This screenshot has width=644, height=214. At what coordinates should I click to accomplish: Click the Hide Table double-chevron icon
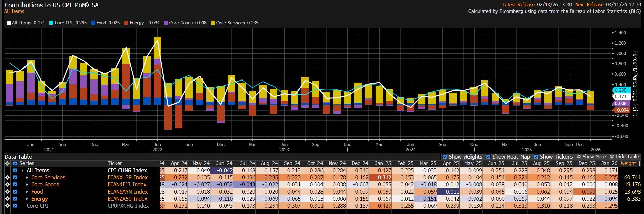[x=612, y=157]
